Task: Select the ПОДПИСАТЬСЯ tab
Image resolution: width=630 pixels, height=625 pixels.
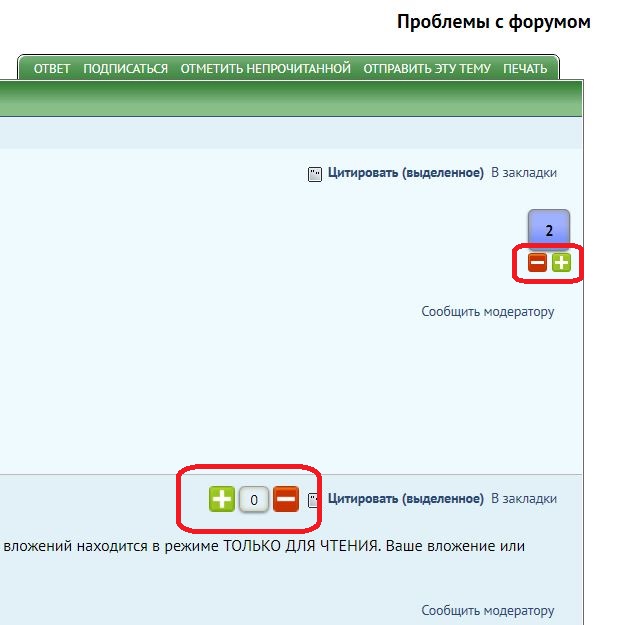Action: pyautogui.click(x=125, y=69)
